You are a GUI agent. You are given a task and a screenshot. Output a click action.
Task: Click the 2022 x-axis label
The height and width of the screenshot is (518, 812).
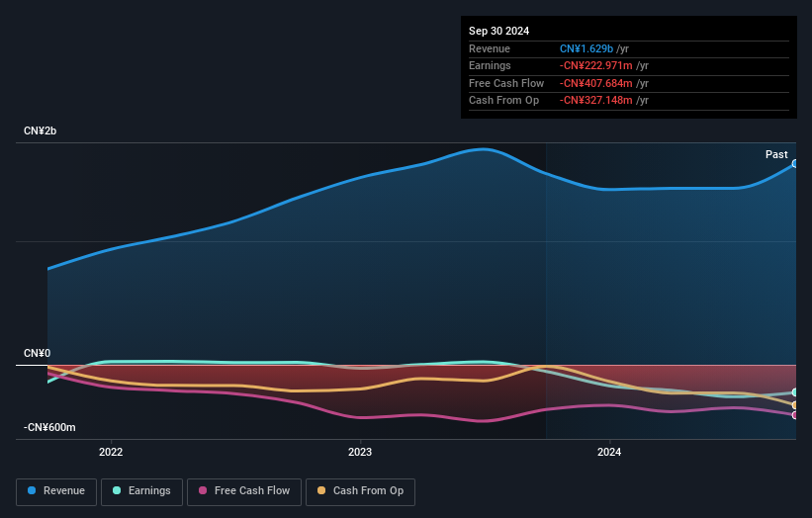pyautogui.click(x=111, y=452)
